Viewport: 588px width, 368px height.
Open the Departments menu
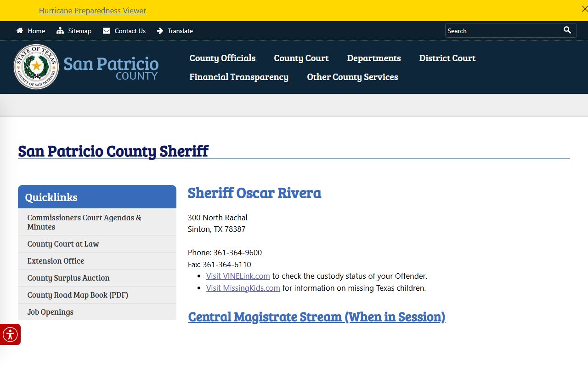(374, 58)
